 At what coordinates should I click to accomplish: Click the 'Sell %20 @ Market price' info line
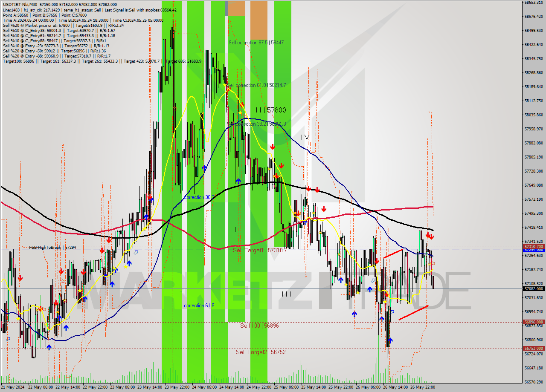(x=63, y=25)
